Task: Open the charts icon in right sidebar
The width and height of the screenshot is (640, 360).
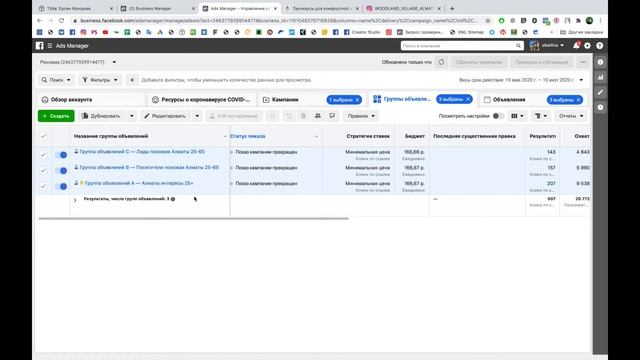Action: [x=600, y=77]
